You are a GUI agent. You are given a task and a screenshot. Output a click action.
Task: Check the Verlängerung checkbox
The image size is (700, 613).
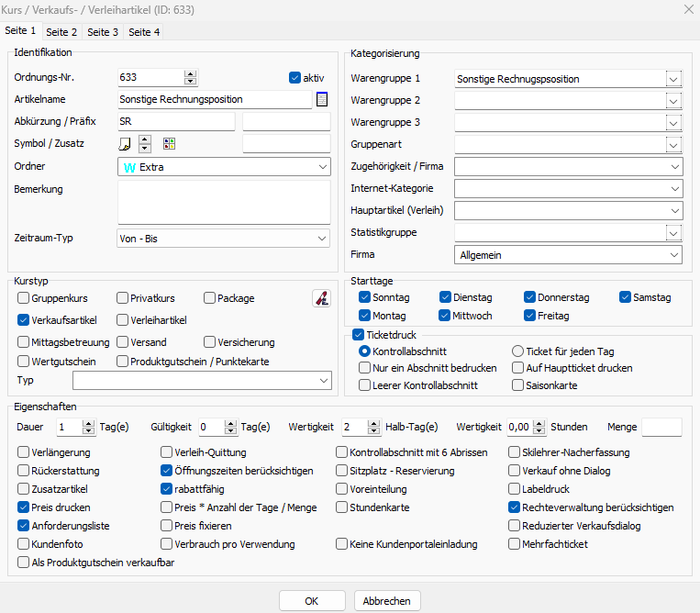(23, 452)
